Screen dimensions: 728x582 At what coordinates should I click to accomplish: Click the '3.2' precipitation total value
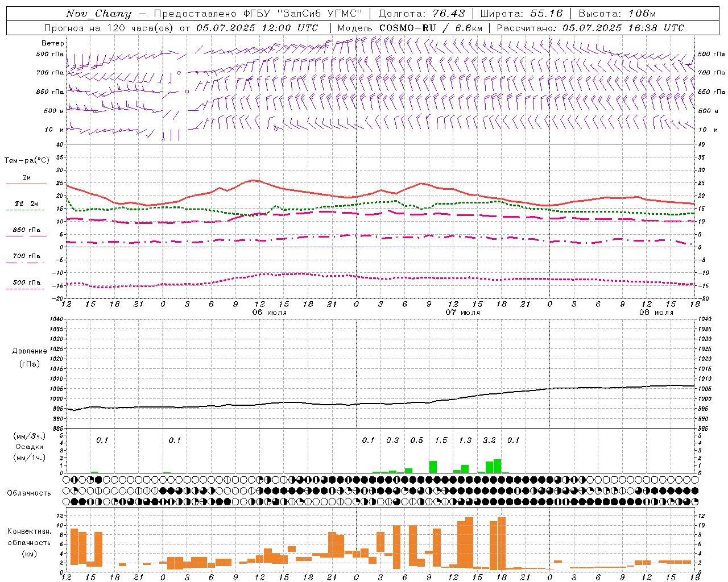click(489, 440)
